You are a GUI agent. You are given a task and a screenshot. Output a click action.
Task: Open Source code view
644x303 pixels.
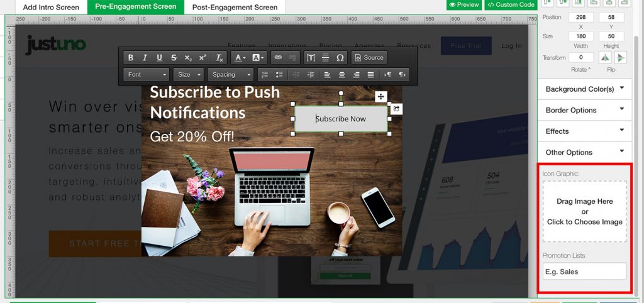[369, 58]
